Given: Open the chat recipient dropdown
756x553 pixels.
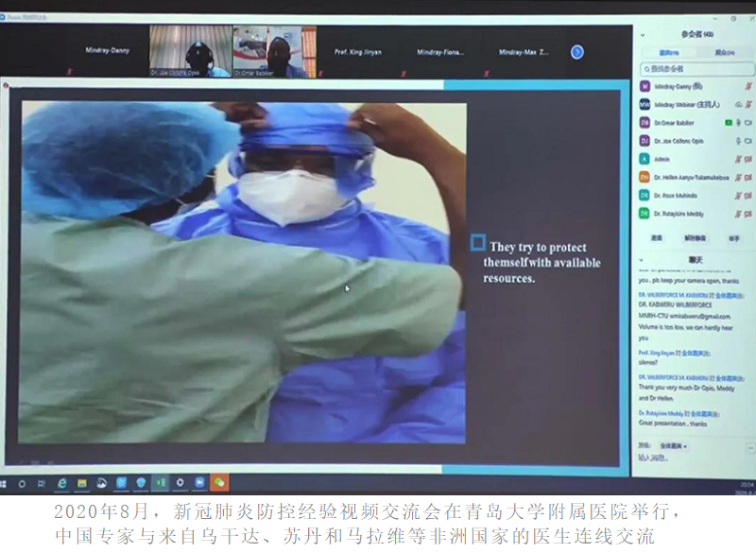Looking at the screenshot, I should 673,445.
